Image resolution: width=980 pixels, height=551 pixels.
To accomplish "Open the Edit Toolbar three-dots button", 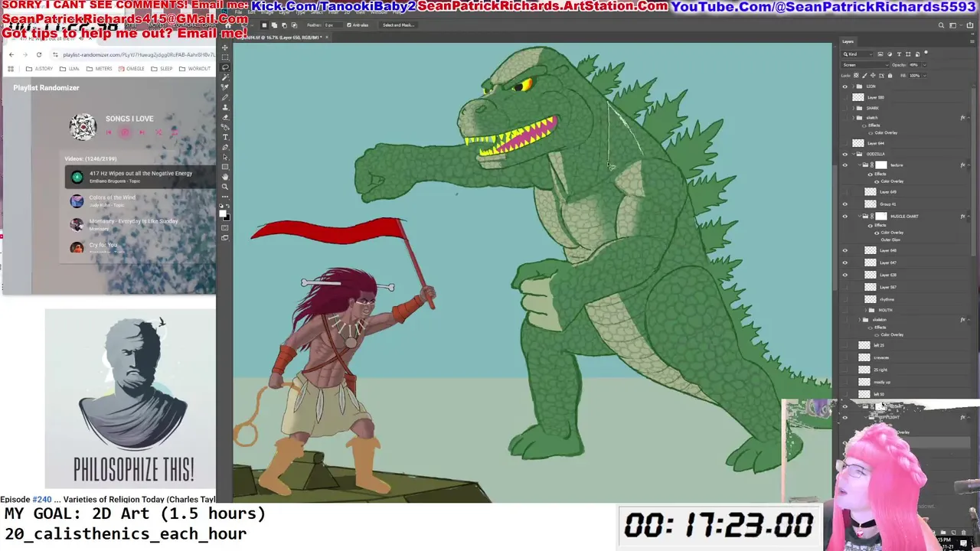I will coord(225,197).
